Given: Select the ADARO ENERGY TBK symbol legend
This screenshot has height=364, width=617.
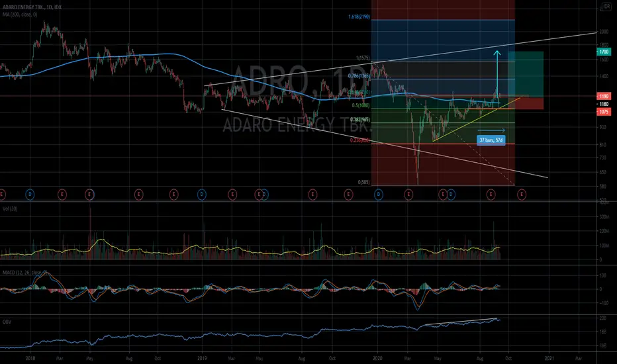Looking at the screenshot, I should (32, 7).
